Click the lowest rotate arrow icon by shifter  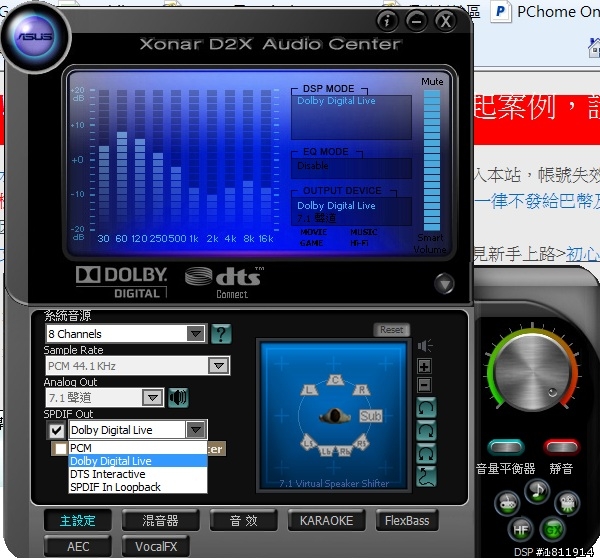coord(426,454)
